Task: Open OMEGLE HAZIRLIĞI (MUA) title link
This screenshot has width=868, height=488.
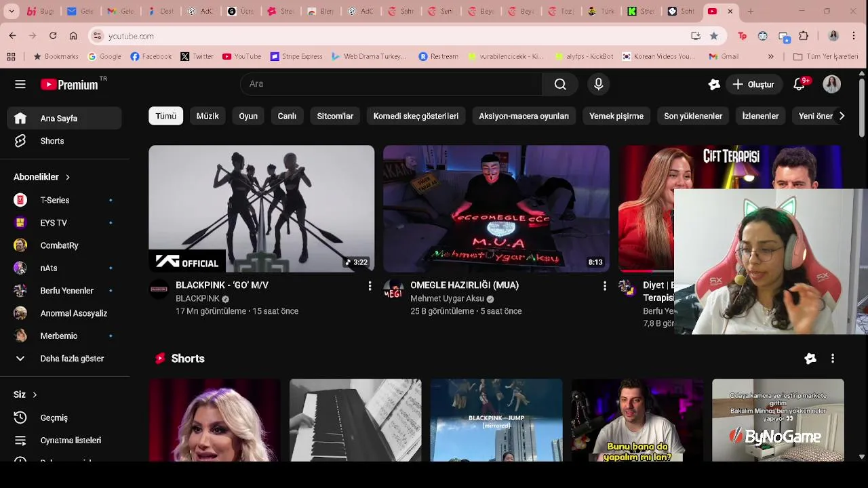Action: (465, 285)
